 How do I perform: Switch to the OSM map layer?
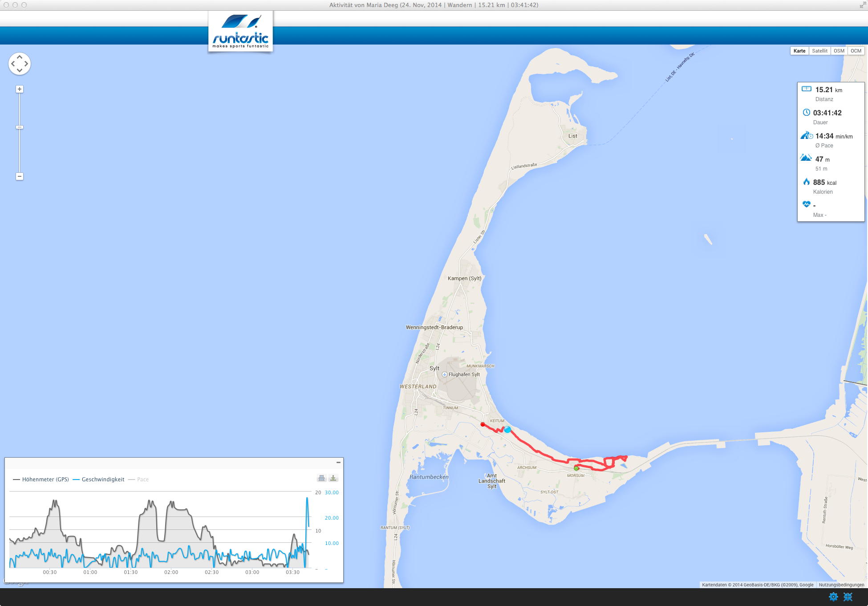[x=839, y=51]
